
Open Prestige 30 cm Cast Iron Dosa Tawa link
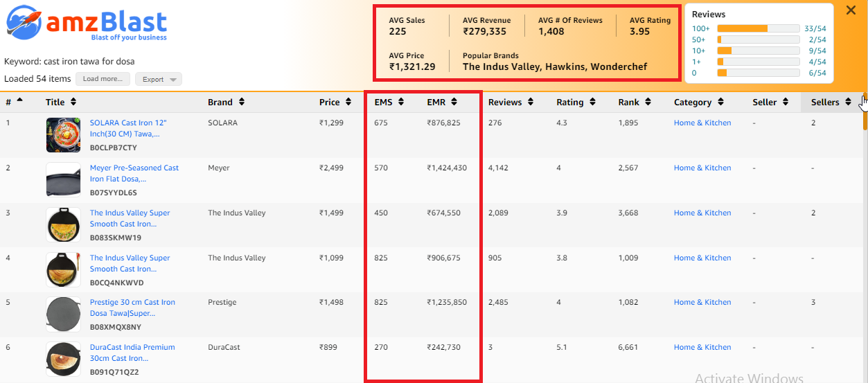pos(132,308)
